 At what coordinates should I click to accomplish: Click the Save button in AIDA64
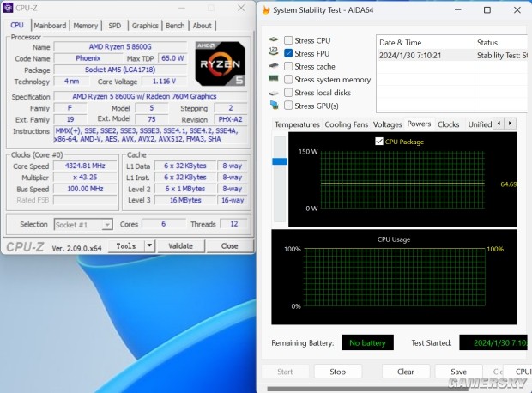(x=459, y=372)
